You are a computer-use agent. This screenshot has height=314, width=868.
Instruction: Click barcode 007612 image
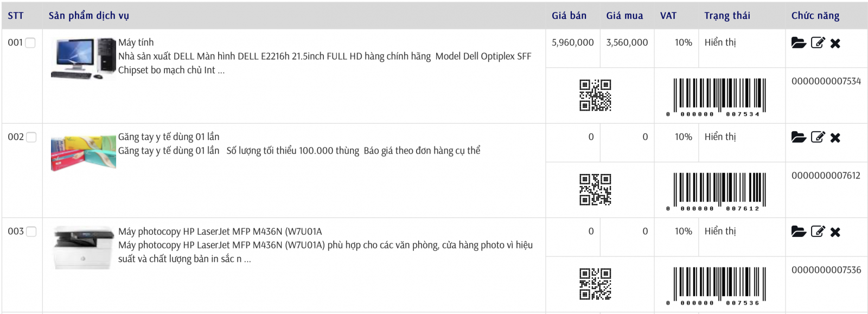coord(719,190)
